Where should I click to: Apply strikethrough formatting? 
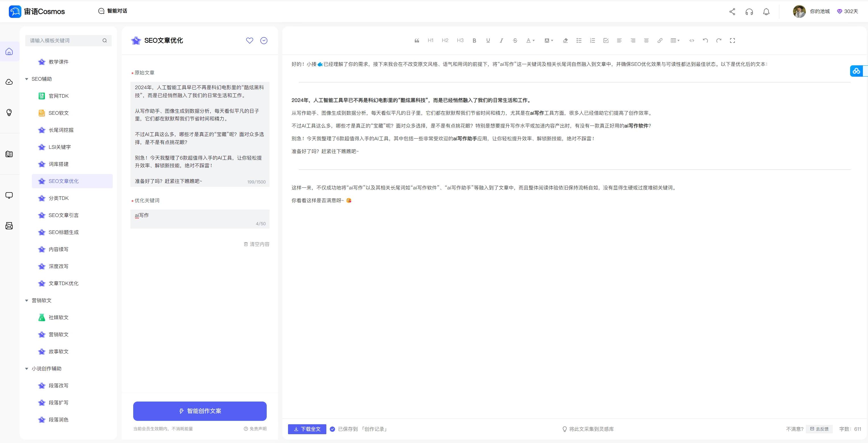515,40
